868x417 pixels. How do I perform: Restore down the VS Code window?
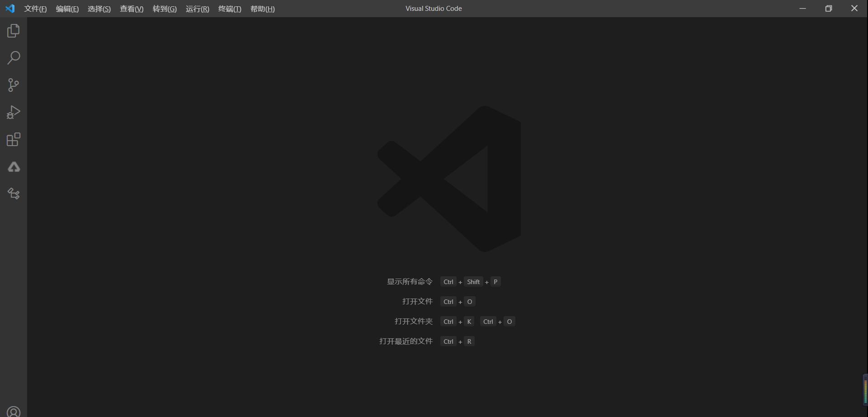828,9
